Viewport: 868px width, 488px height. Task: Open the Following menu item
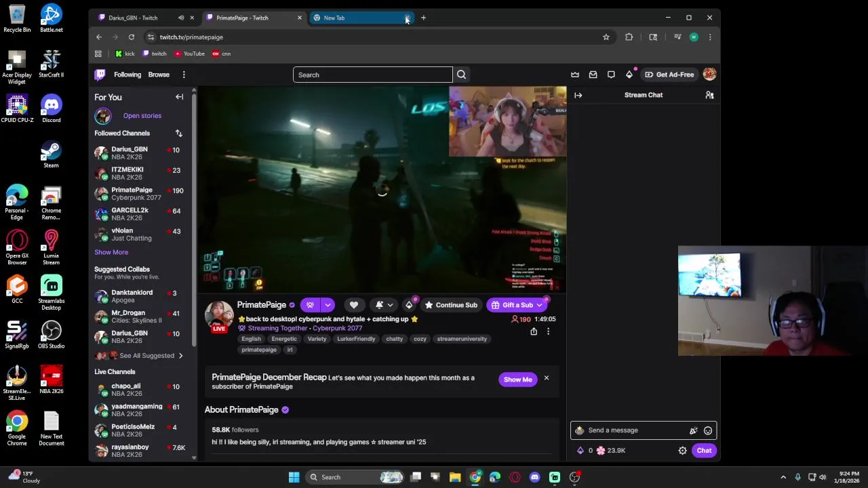127,75
